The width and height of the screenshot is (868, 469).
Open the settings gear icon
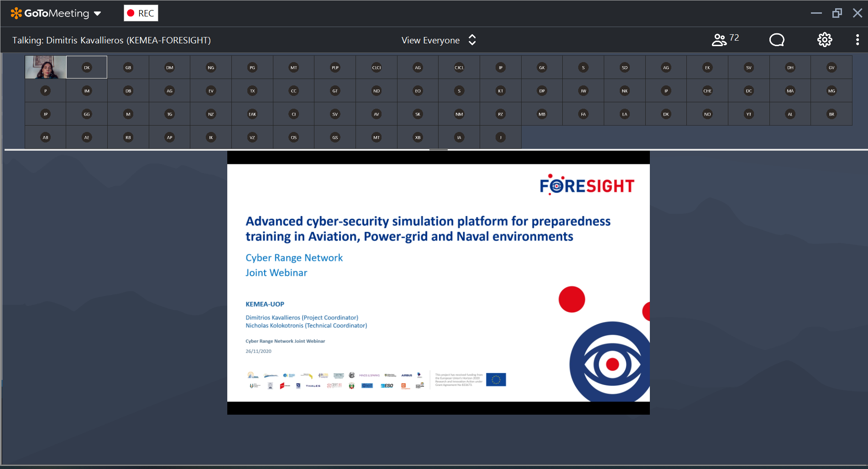pyautogui.click(x=824, y=40)
